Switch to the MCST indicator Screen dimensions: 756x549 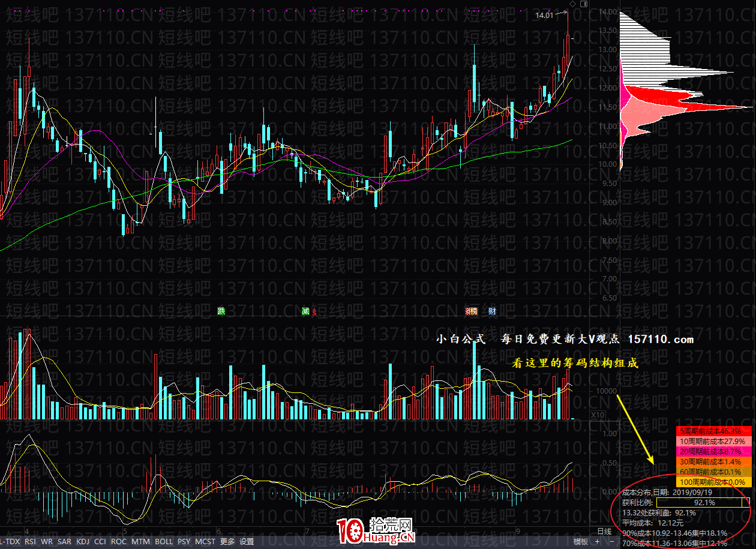click(x=205, y=541)
